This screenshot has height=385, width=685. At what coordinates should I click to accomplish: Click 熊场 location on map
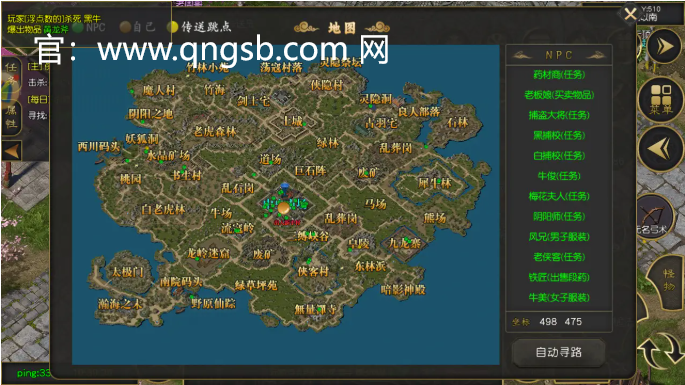click(x=435, y=218)
